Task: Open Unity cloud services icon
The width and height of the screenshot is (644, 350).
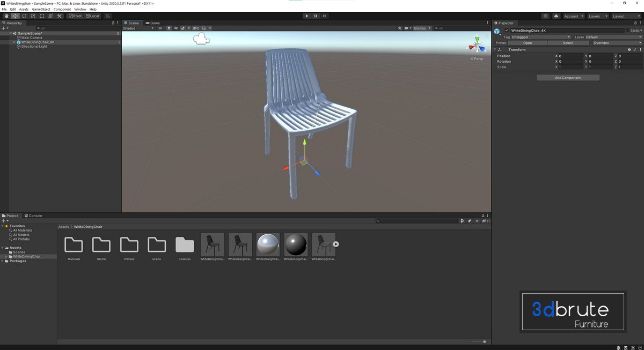Action: point(556,16)
